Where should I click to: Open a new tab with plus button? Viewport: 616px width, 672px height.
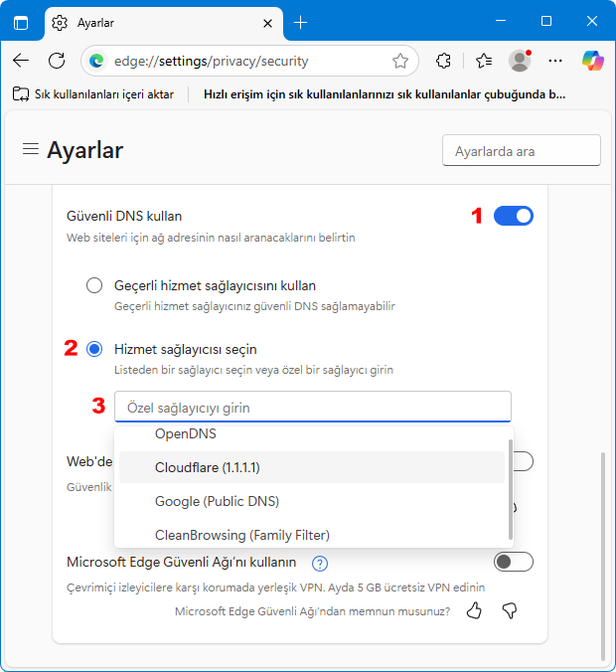(x=301, y=22)
